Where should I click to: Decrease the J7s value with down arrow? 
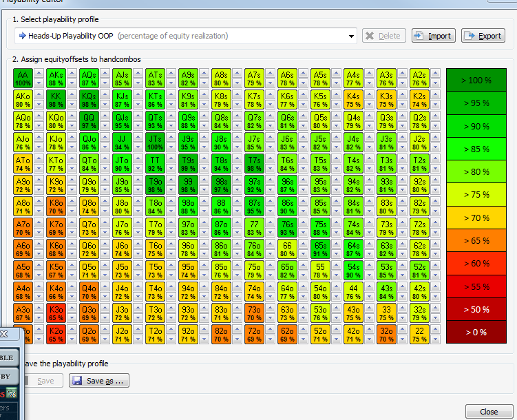[x=270, y=147]
